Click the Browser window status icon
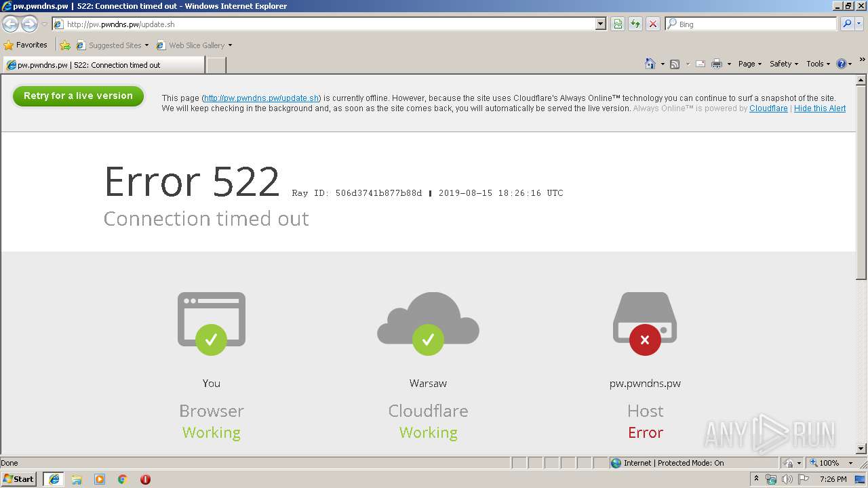The image size is (868, 488). coord(211,323)
